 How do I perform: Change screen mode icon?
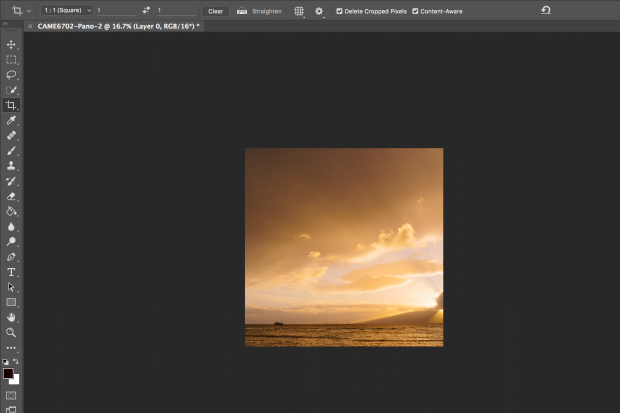click(x=11, y=409)
